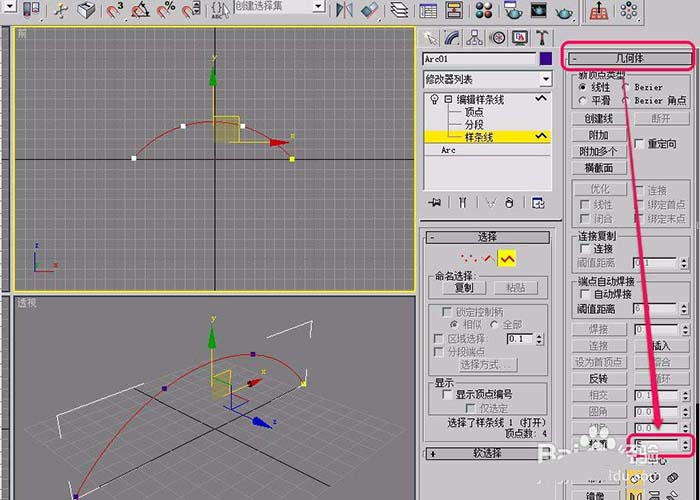The height and width of the screenshot is (500, 700).
Task: Click the teapot Quick Render icon
Action: pos(565,11)
